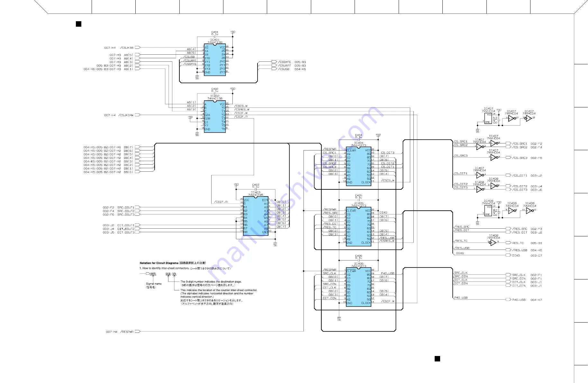Click the /RES_USB output connector symbol
Viewport: 588px width, 383px height.
coord(508,250)
